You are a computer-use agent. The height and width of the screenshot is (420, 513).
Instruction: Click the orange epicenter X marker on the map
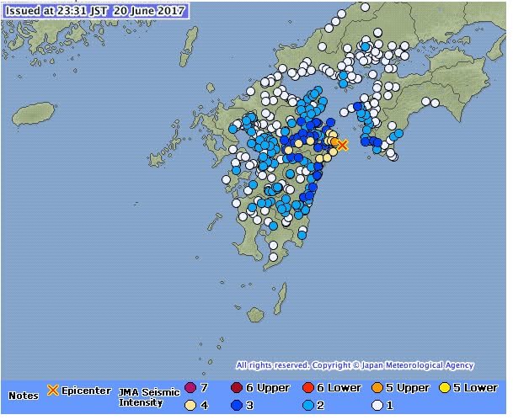click(x=342, y=145)
